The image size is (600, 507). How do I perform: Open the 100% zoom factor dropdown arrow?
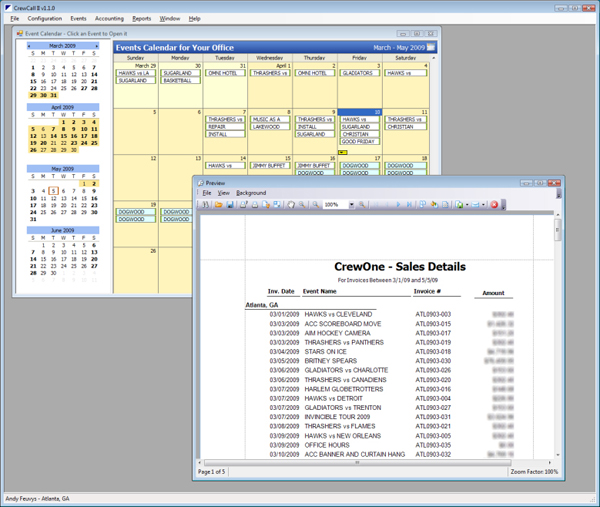352,205
